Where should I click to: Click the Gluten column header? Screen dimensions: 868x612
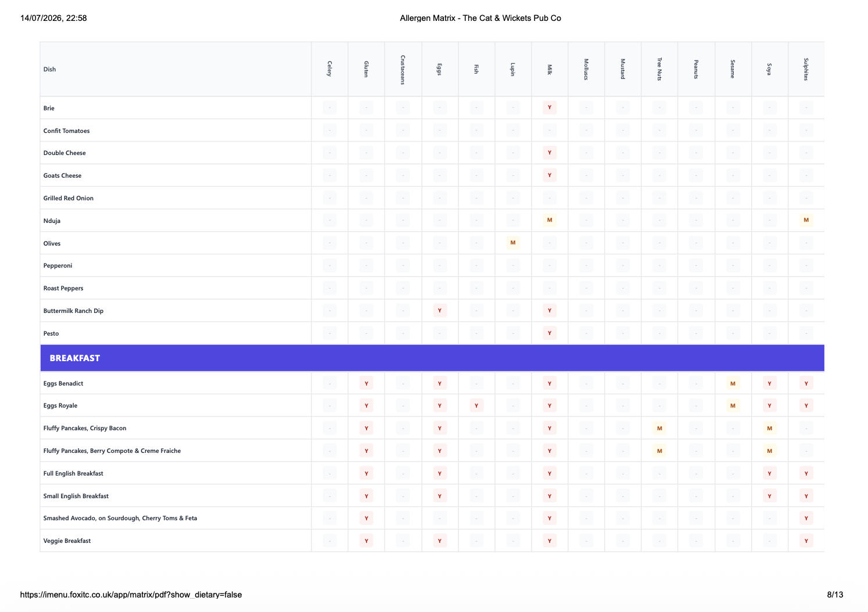366,69
